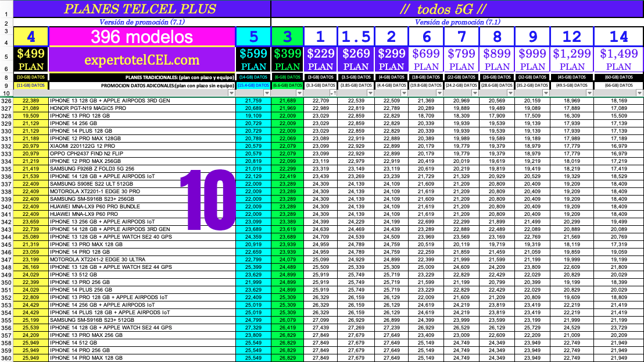644x362 pixels.
Task: Open the filter dropdown under the $1,499 plan column
Action: (639, 93)
